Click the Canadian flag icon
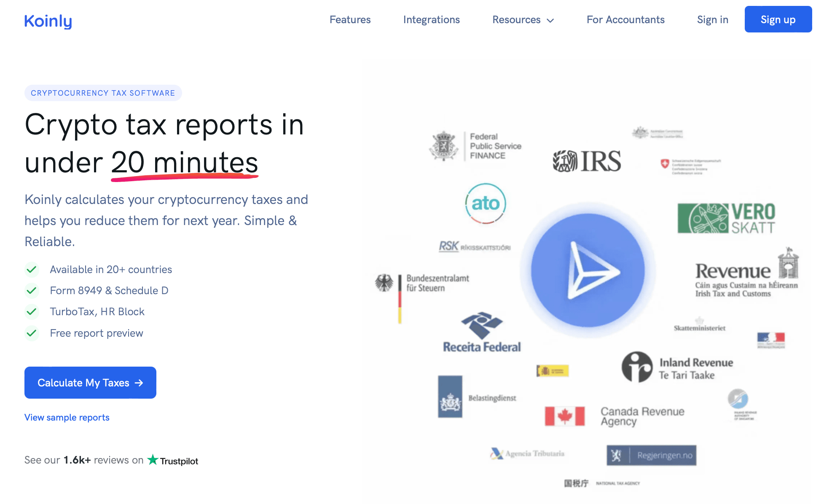This screenshot has height=504, width=832. [x=564, y=416]
